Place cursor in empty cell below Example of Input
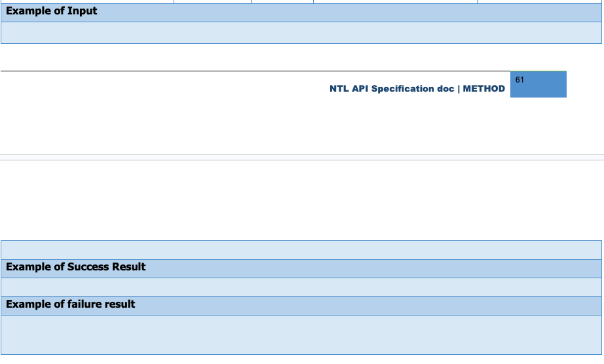 pyautogui.click(x=301, y=33)
